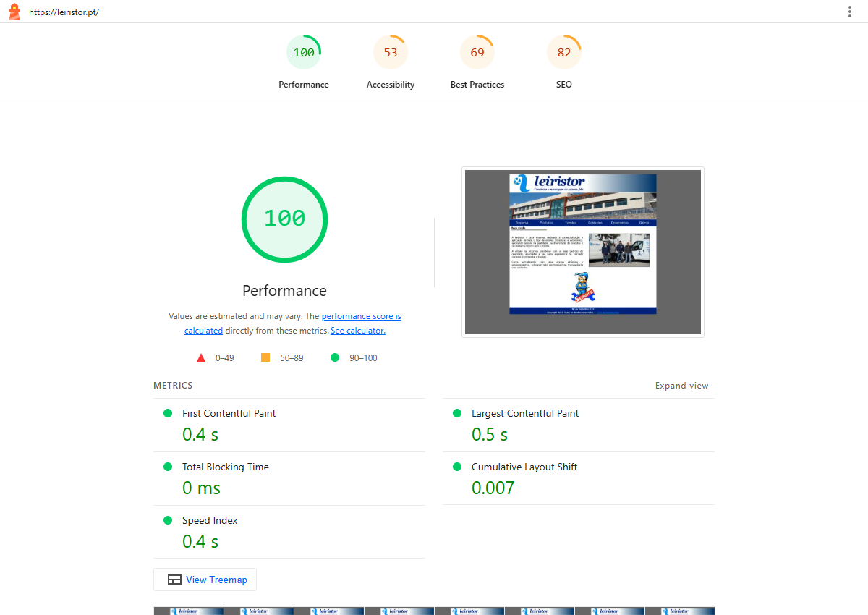Click the Cumulative Layout Shift label
Viewport: 868px width, 615px height.
pyautogui.click(x=524, y=467)
